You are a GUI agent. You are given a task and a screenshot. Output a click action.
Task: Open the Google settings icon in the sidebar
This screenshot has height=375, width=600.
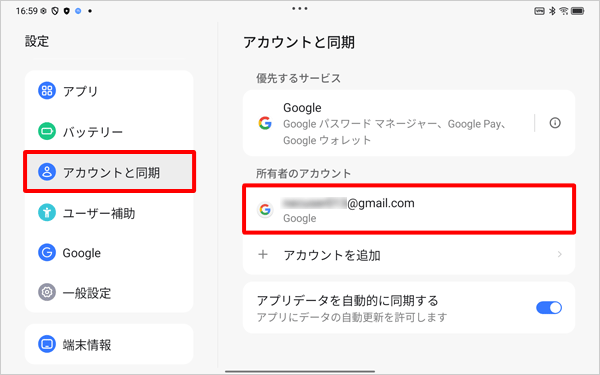click(x=47, y=253)
